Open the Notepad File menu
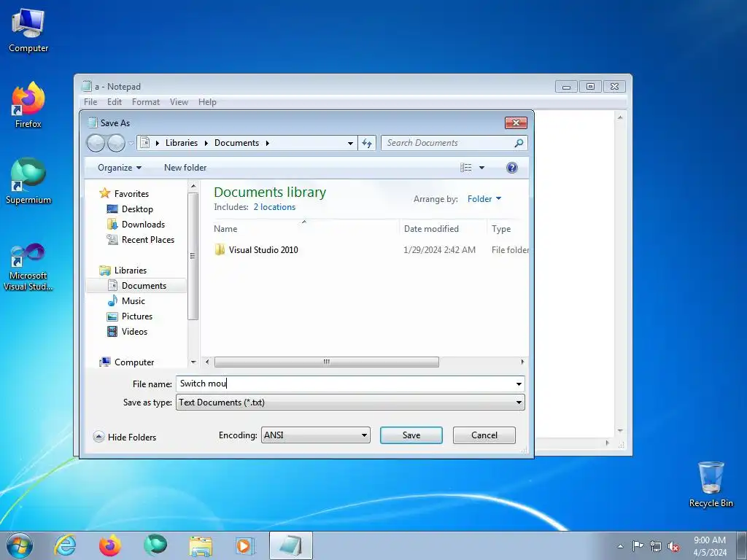This screenshot has height=560, width=747. [x=90, y=102]
